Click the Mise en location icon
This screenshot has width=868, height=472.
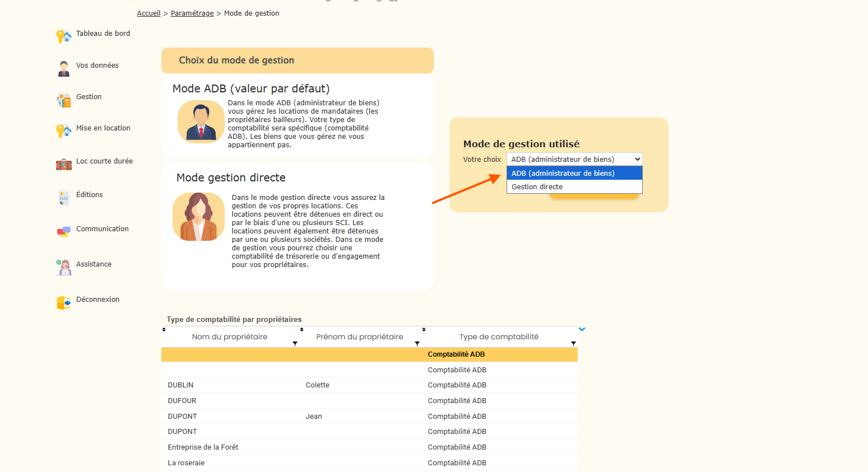[x=63, y=131]
